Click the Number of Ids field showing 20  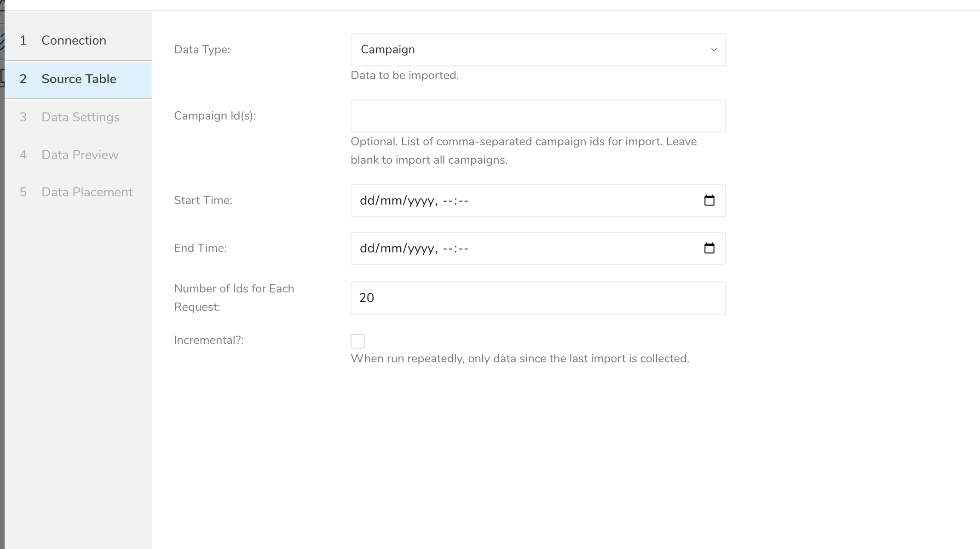point(537,298)
